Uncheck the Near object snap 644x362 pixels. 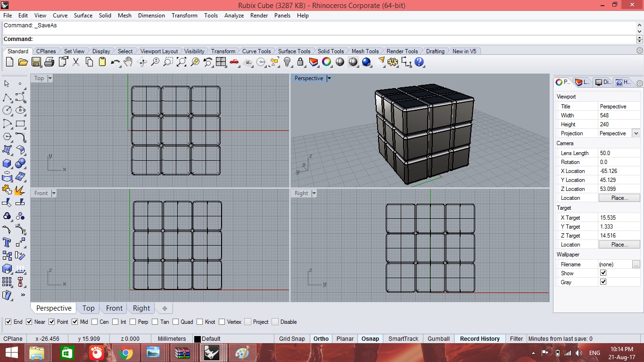pyautogui.click(x=29, y=322)
